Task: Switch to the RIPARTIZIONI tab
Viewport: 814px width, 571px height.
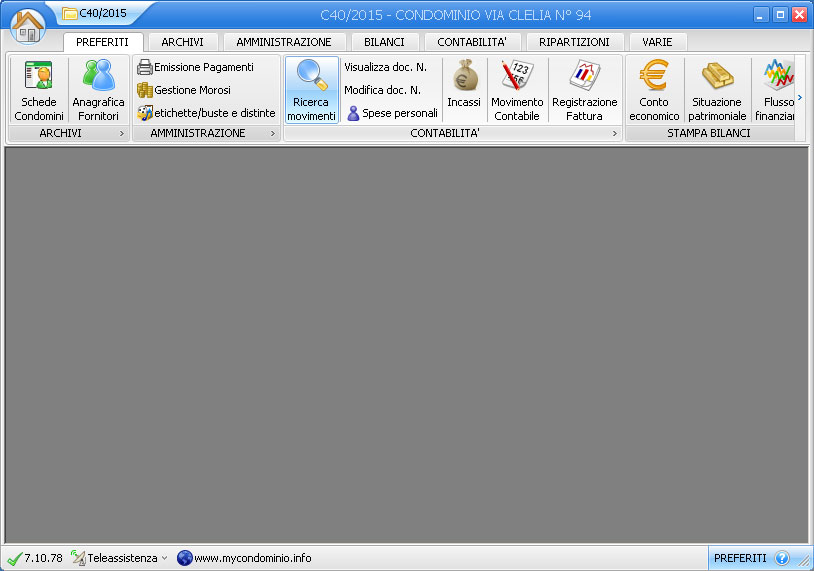Action: 574,42
